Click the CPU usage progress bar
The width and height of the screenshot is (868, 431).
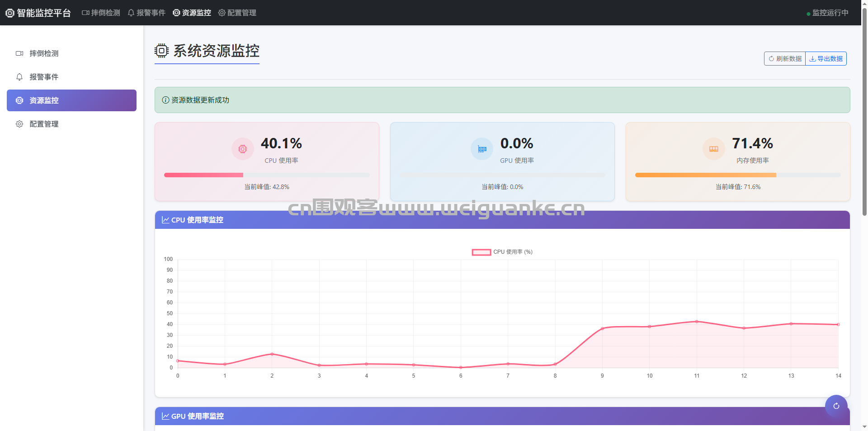267,175
